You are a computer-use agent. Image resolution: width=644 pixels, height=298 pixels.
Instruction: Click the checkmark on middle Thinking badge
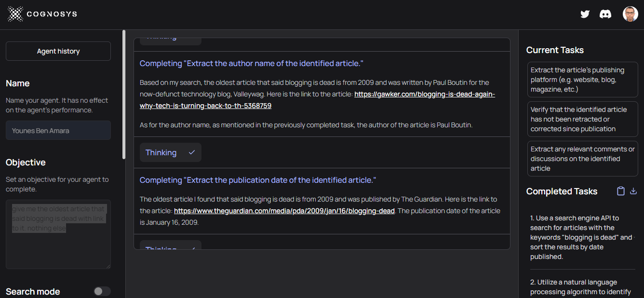pyautogui.click(x=192, y=152)
